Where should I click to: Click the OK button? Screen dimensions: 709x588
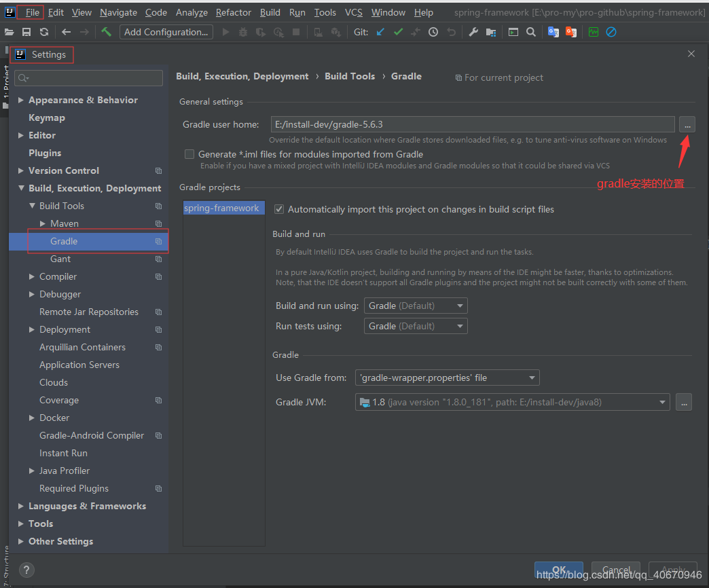pyautogui.click(x=559, y=570)
